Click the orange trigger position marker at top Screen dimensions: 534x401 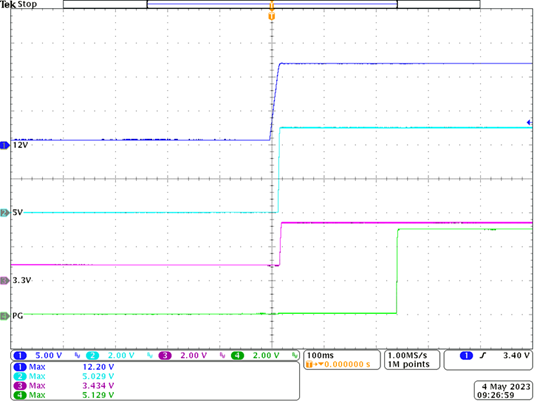click(x=271, y=16)
